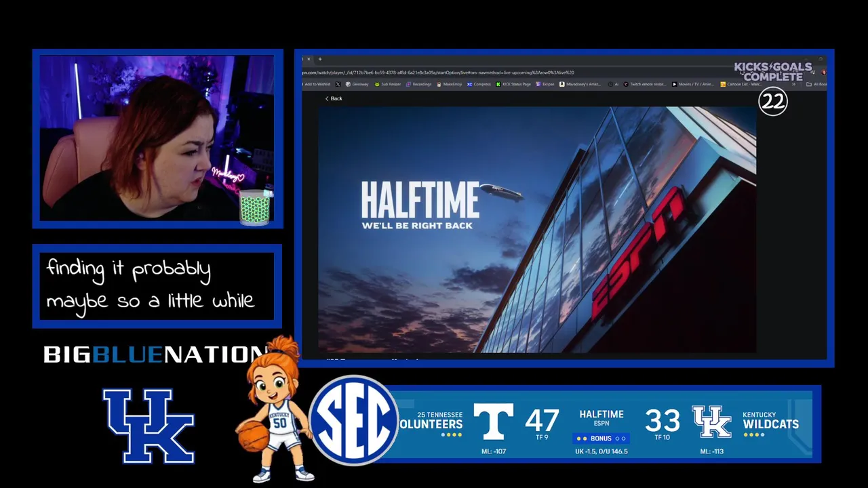
Task: Open the Cartoon List bookmark
Action: pyautogui.click(x=741, y=84)
